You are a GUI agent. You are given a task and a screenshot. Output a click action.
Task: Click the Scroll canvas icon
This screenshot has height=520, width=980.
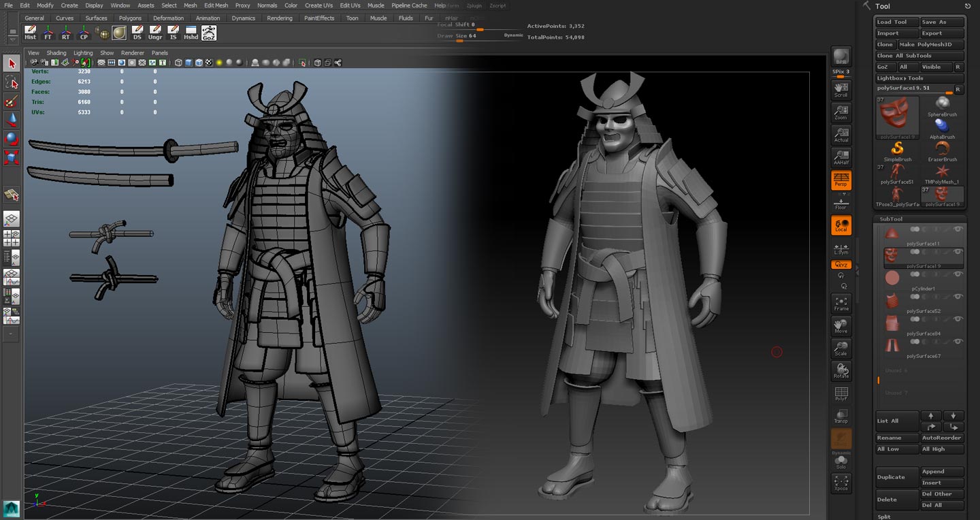[841, 90]
